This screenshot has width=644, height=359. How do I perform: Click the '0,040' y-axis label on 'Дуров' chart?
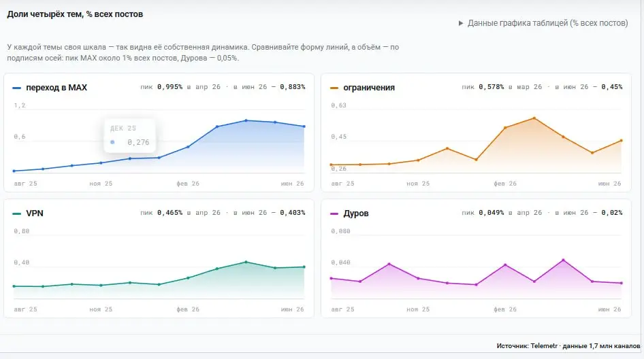[340, 262]
